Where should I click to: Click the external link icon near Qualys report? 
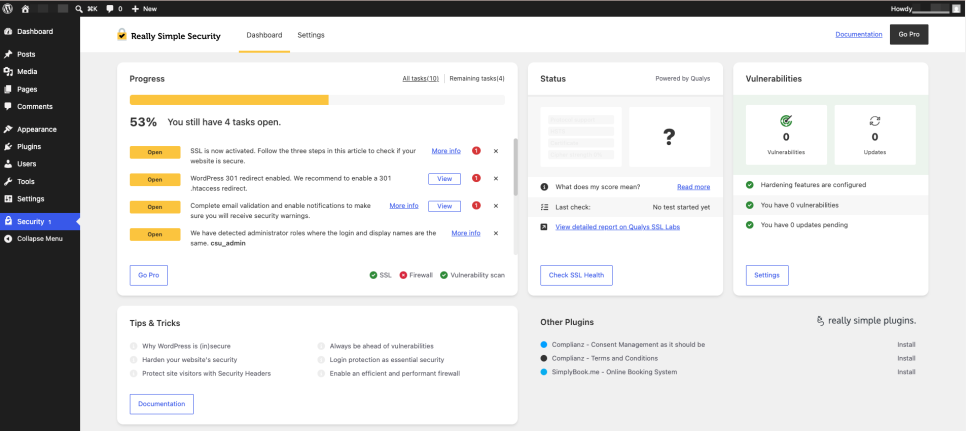[x=544, y=227]
